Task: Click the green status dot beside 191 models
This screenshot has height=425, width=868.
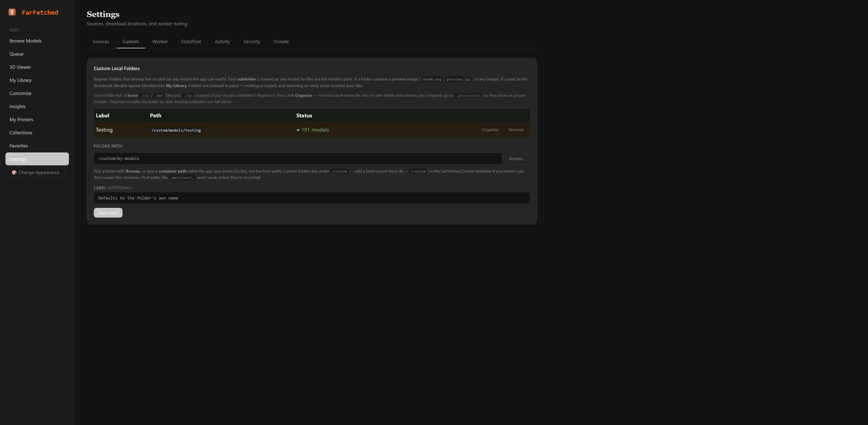Action: click(298, 130)
